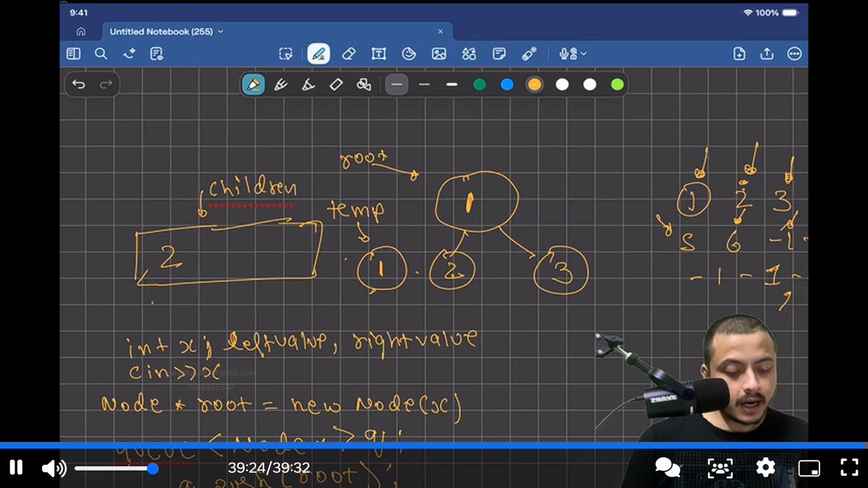Redo the last undone stroke
This screenshot has height=488, width=868.
pos(106,85)
